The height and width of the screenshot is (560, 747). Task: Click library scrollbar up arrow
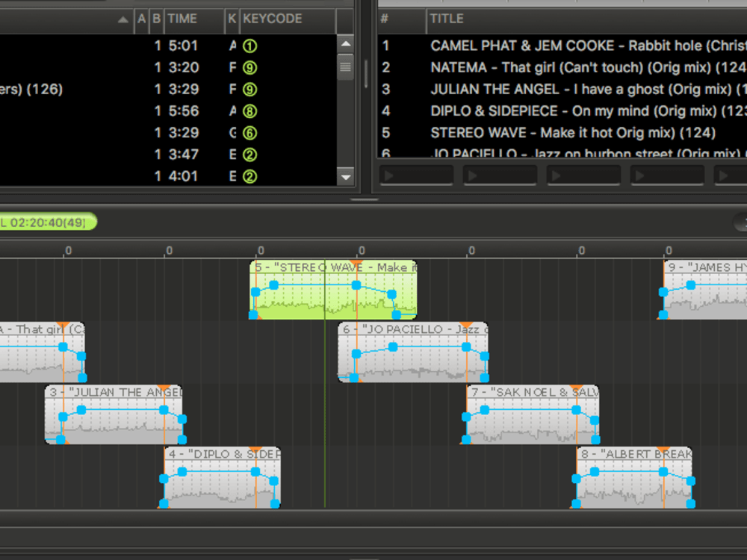tap(345, 44)
